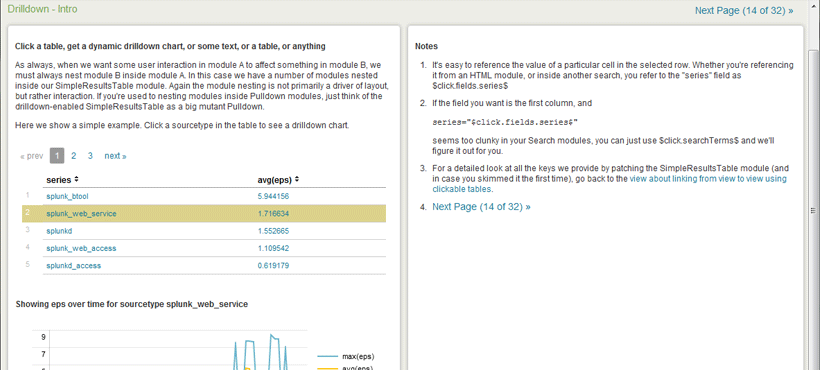Viewport: 820px width, 370px height.
Task: Click row number 4 of the table
Action: pos(27,247)
